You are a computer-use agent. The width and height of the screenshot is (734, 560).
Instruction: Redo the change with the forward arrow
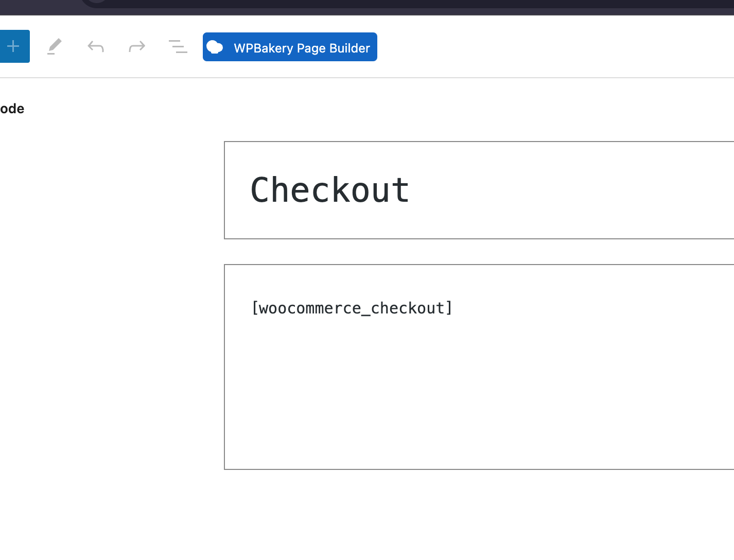137,47
